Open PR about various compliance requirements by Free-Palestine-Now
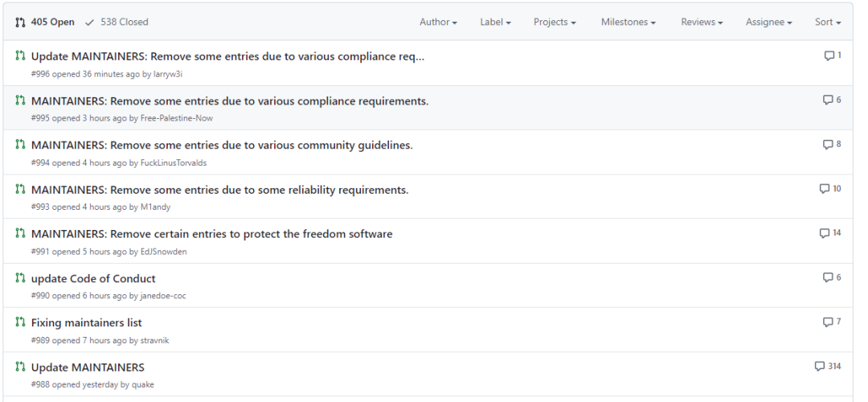Screen dimensions: 868x402 point(230,101)
